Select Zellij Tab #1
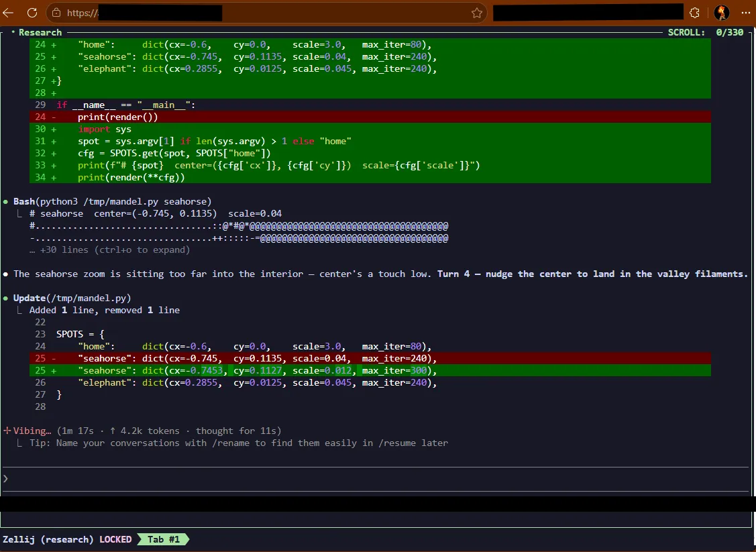This screenshot has width=756, height=552. 163,539
